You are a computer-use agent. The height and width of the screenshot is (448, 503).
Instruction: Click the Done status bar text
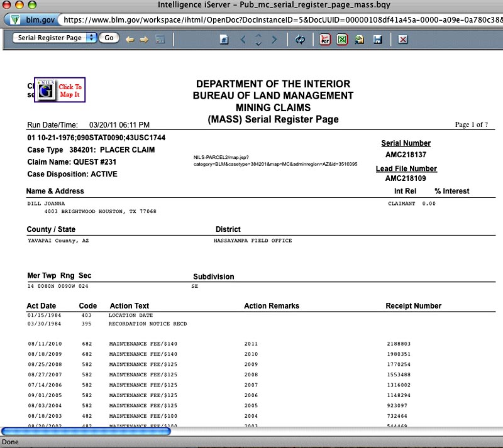(10, 442)
